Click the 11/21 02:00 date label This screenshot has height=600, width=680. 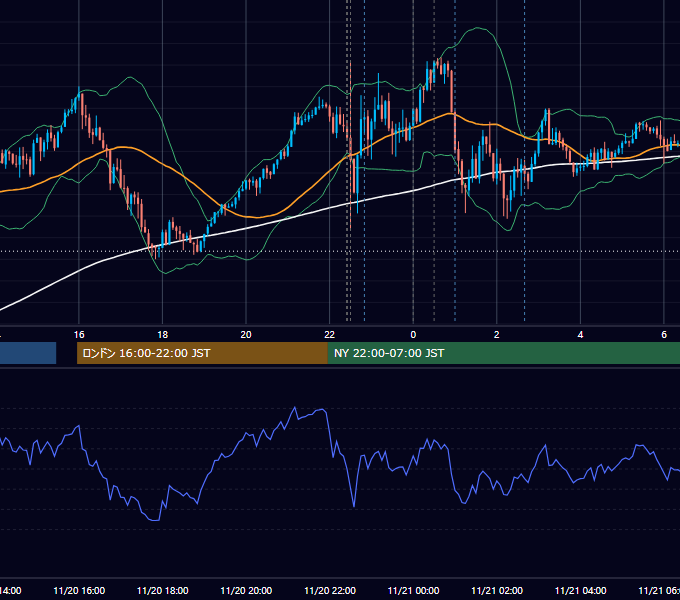[x=497, y=590]
